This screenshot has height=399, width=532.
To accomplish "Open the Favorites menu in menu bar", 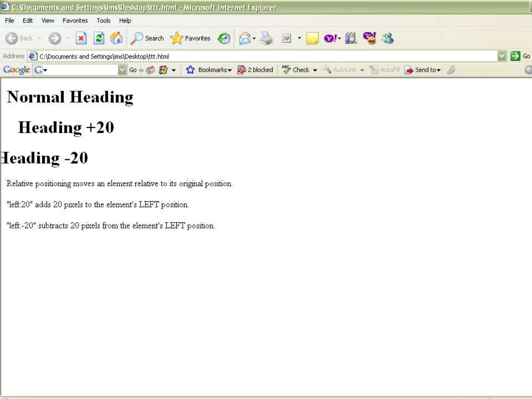I will (x=75, y=21).
